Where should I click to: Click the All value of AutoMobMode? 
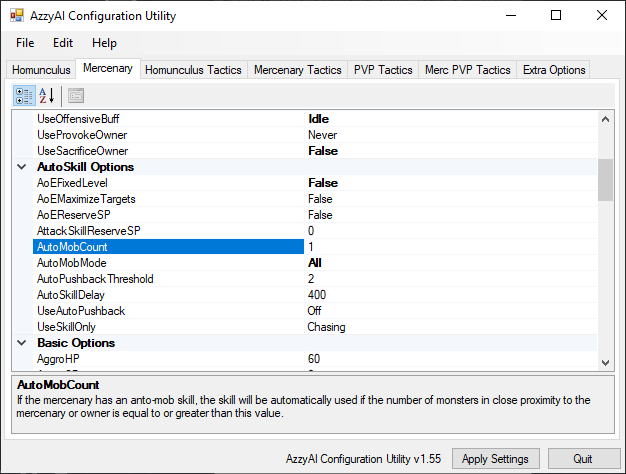[x=451, y=263]
